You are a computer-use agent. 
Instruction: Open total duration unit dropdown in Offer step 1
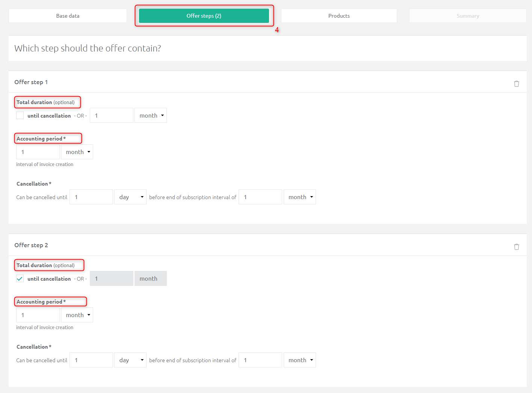tap(151, 115)
